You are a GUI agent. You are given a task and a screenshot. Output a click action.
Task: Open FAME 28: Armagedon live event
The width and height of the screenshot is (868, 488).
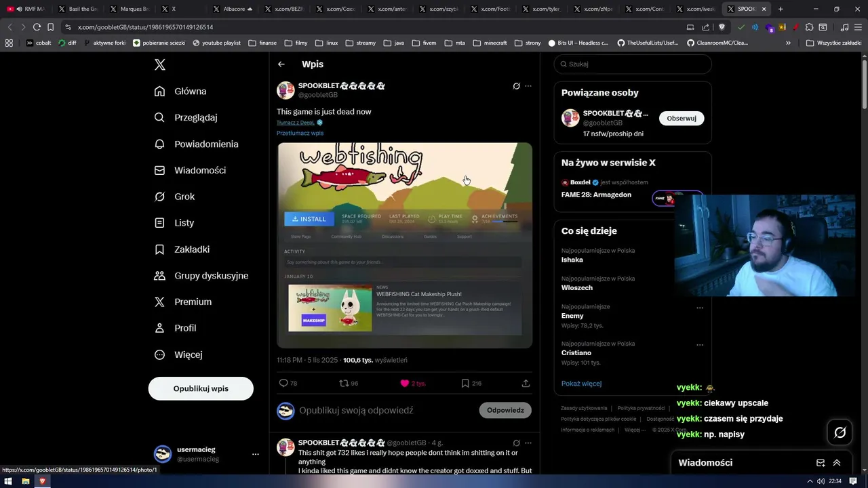tap(596, 195)
